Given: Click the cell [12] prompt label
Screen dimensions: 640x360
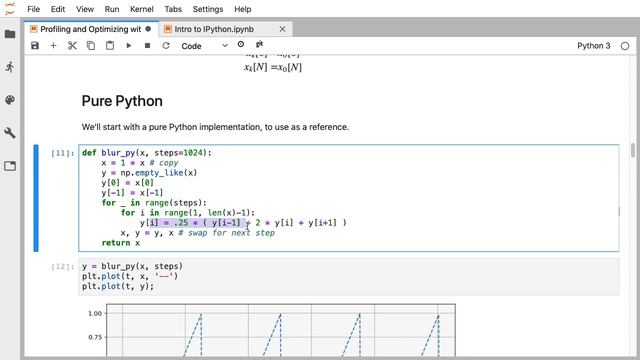Looking at the screenshot, I should [62, 267].
